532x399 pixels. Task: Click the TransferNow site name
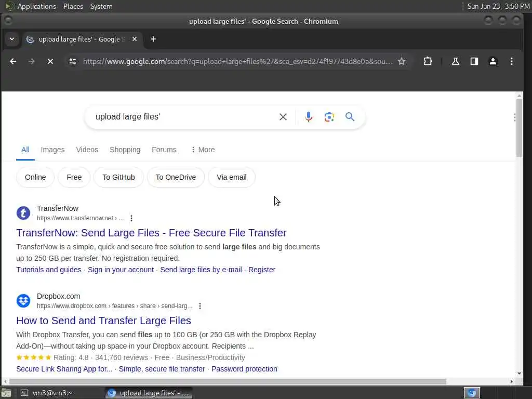pos(58,208)
